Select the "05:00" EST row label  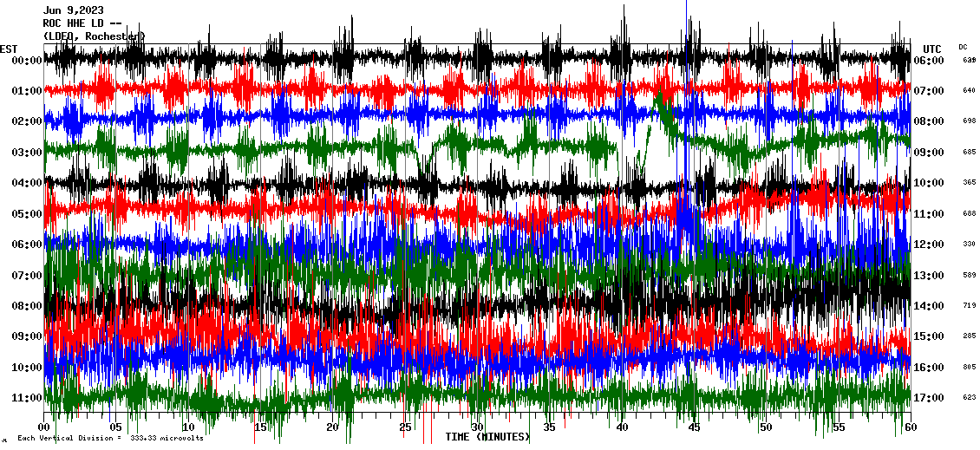click(26, 214)
